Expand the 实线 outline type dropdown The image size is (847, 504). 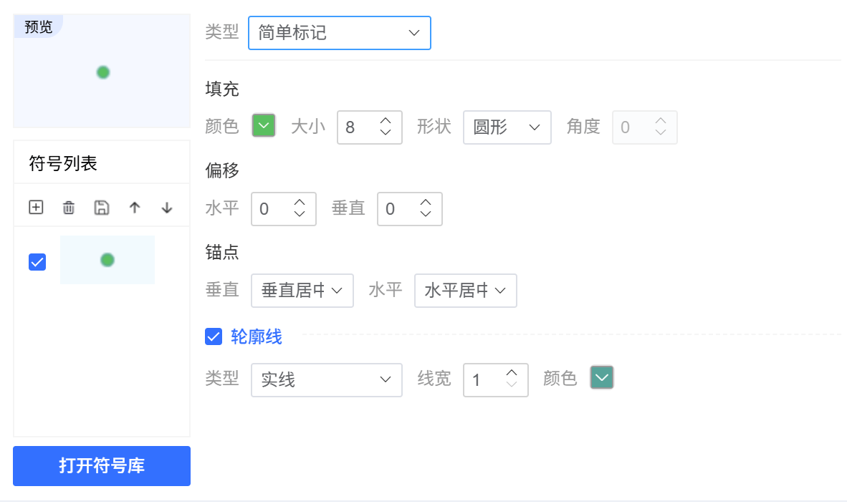click(326, 379)
